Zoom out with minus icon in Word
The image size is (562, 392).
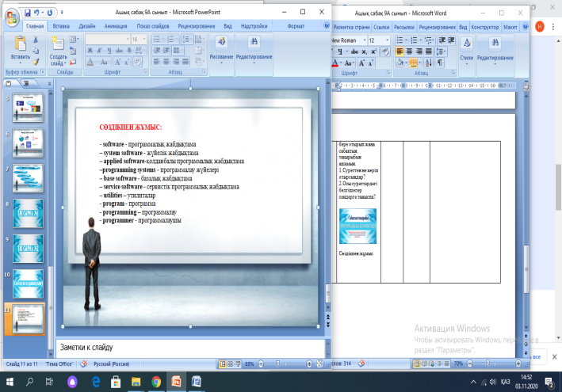tap(469, 363)
